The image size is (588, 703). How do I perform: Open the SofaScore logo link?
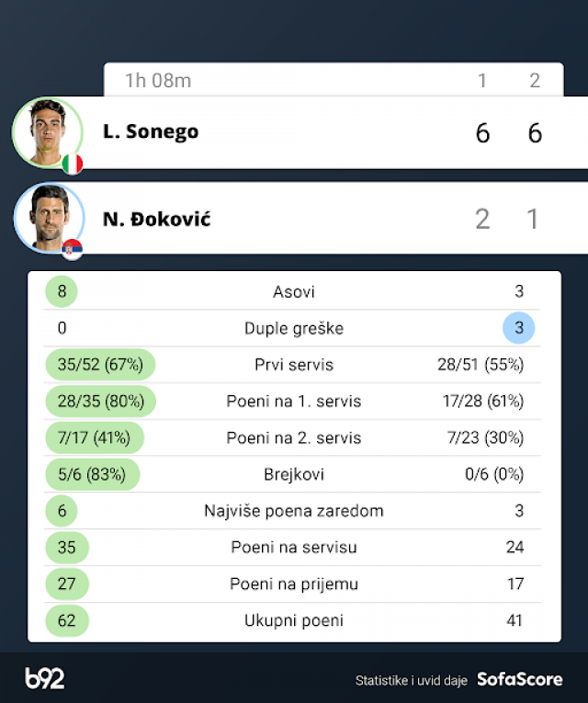[519, 680]
